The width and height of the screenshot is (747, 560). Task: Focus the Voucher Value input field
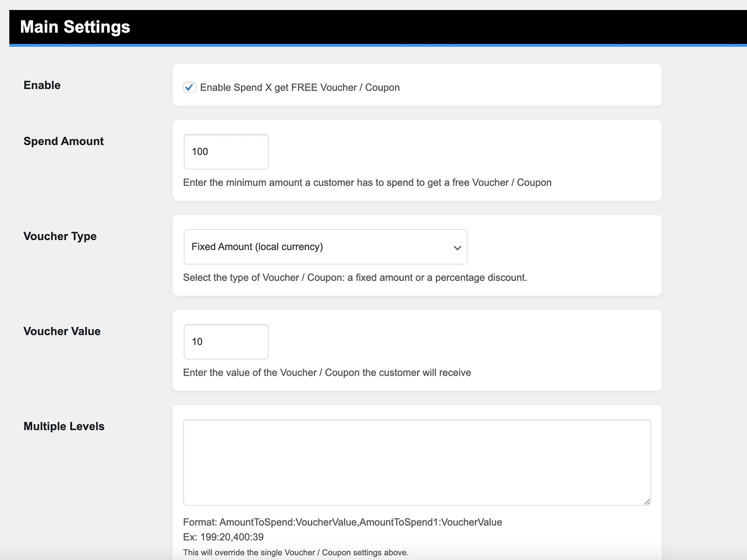[226, 342]
